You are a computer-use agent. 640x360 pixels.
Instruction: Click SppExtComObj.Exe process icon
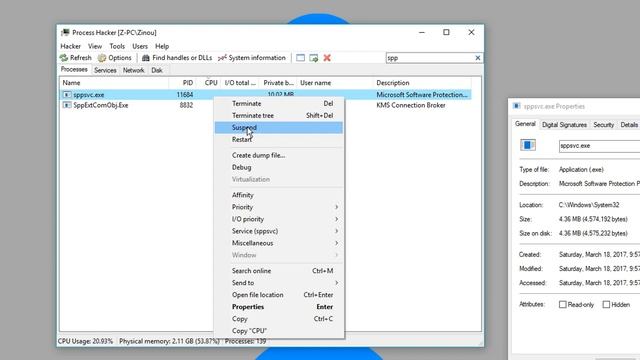pyautogui.click(x=67, y=105)
